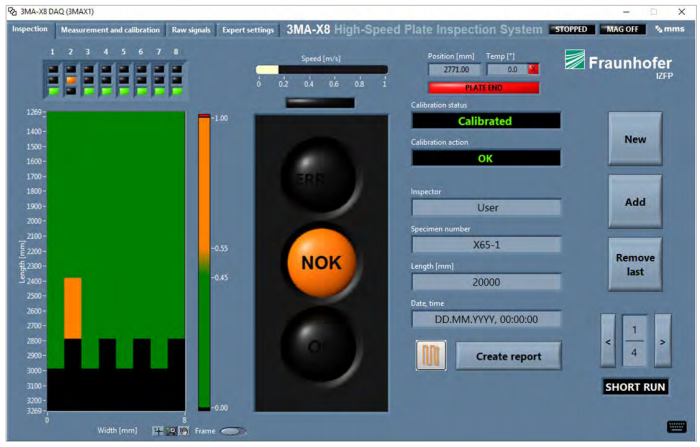Go to previous page with < button
The height and width of the screenshot is (447, 700).
pyautogui.click(x=608, y=341)
